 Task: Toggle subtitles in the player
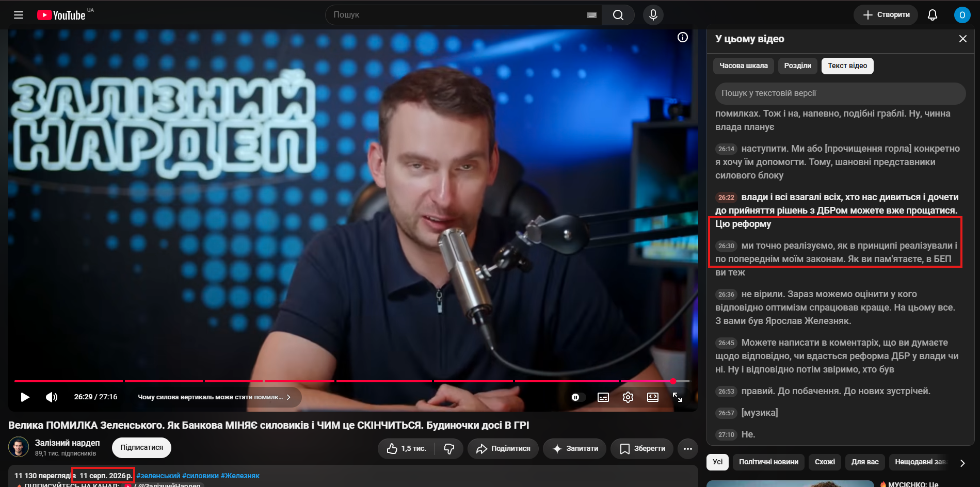pos(603,397)
